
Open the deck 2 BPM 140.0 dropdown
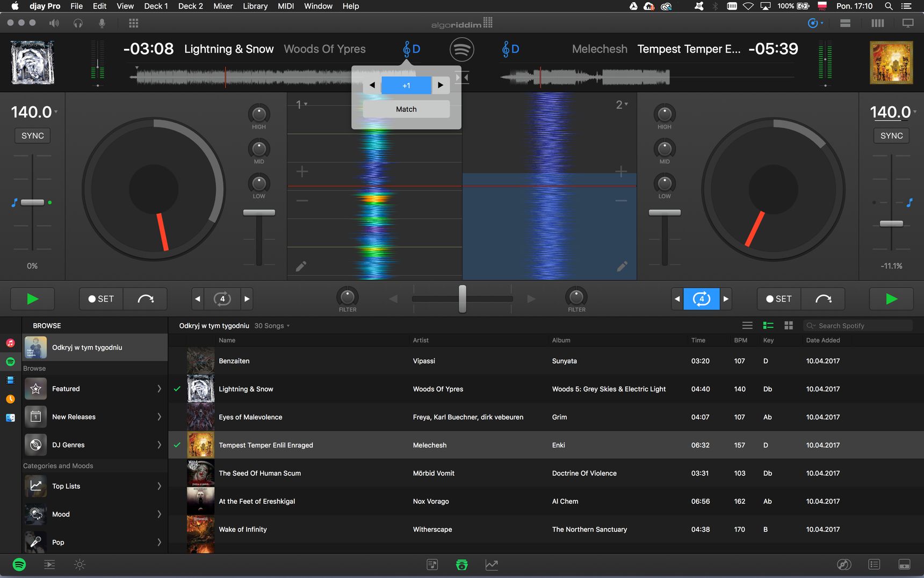pos(893,112)
